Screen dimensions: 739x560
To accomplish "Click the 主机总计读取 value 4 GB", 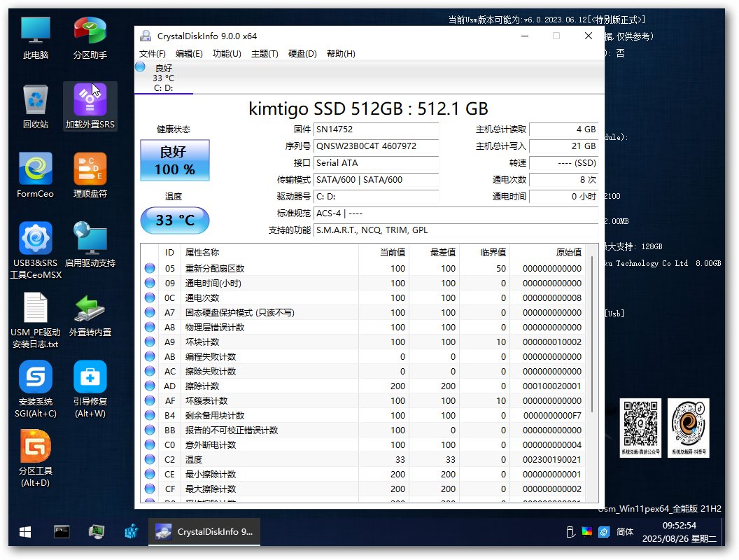I will (x=563, y=129).
